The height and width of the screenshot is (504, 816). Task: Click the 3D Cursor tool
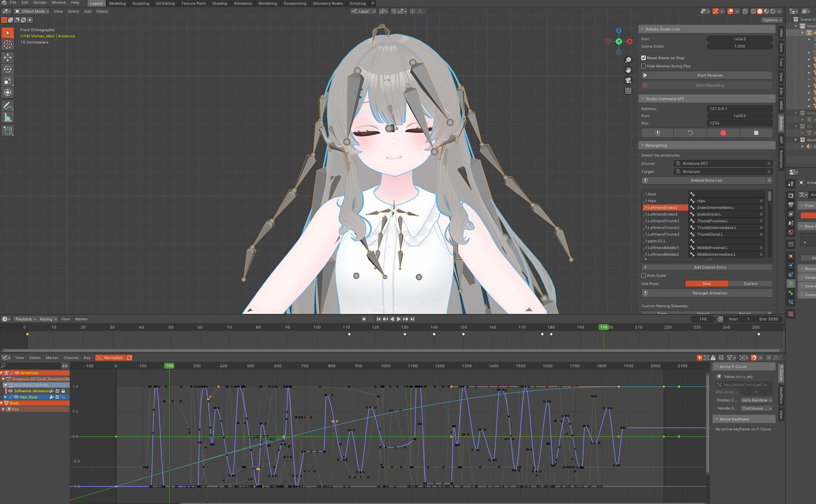(8, 44)
